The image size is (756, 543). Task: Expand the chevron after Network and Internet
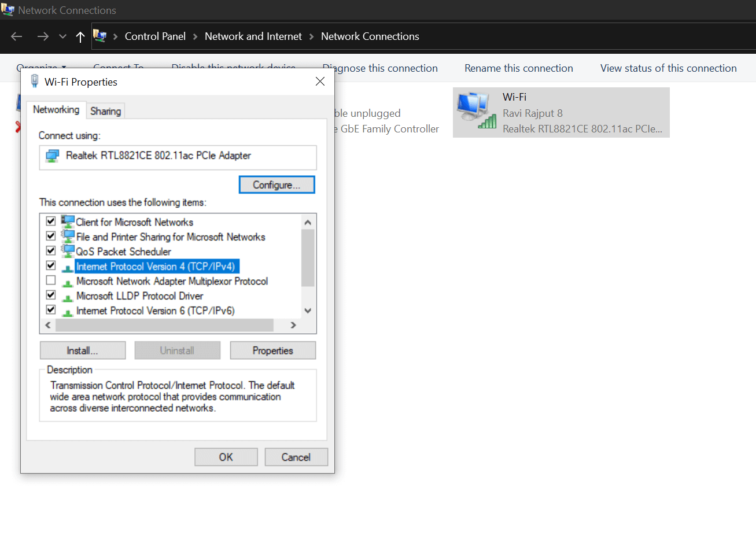click(x=312, y=37)
